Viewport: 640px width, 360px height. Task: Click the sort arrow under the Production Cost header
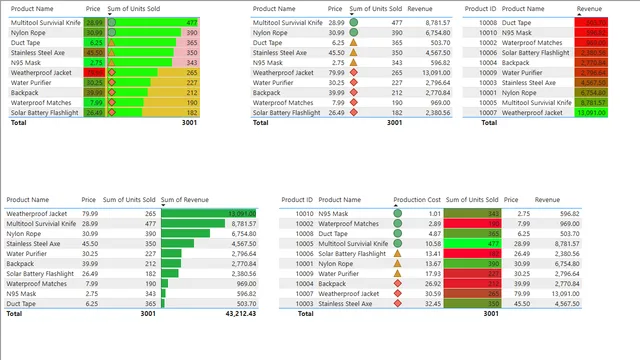click(396, 205)
